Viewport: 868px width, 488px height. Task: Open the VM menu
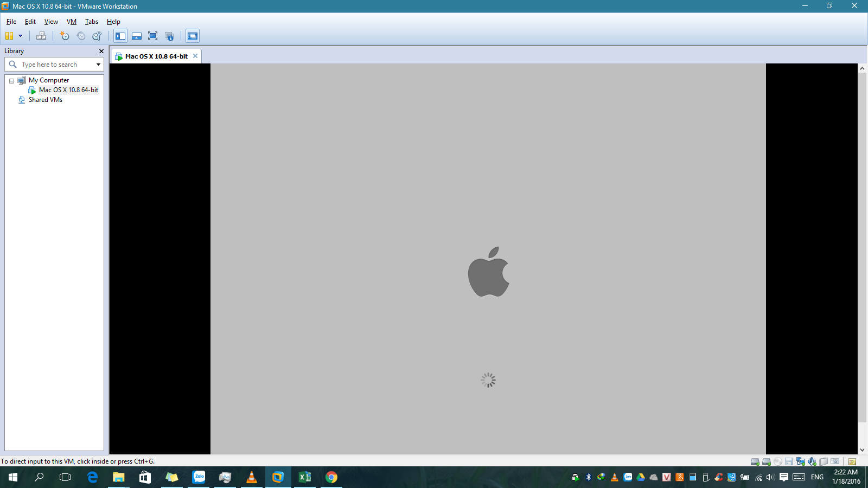72,22
